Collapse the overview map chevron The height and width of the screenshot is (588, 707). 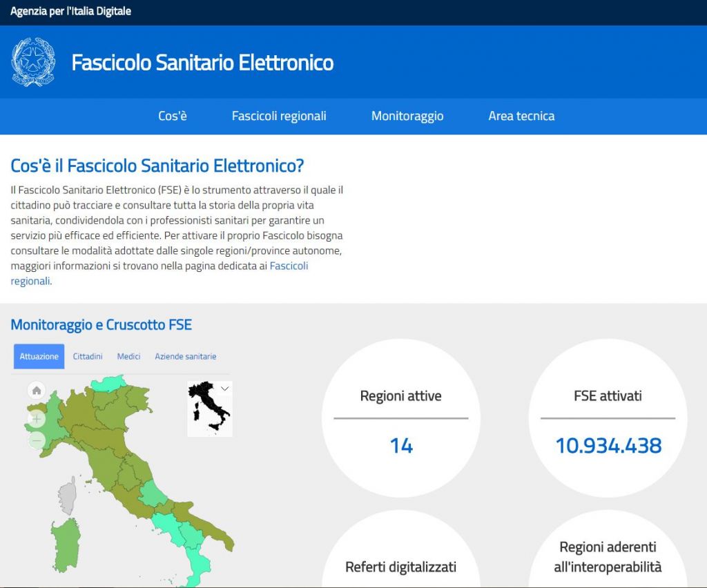click(x=225, y=389)
